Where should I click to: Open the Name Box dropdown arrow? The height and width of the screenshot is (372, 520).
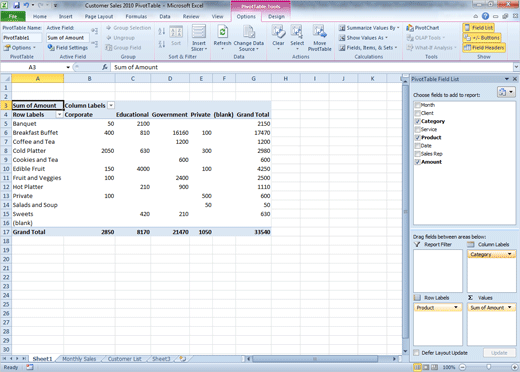(x=68, y=67)
